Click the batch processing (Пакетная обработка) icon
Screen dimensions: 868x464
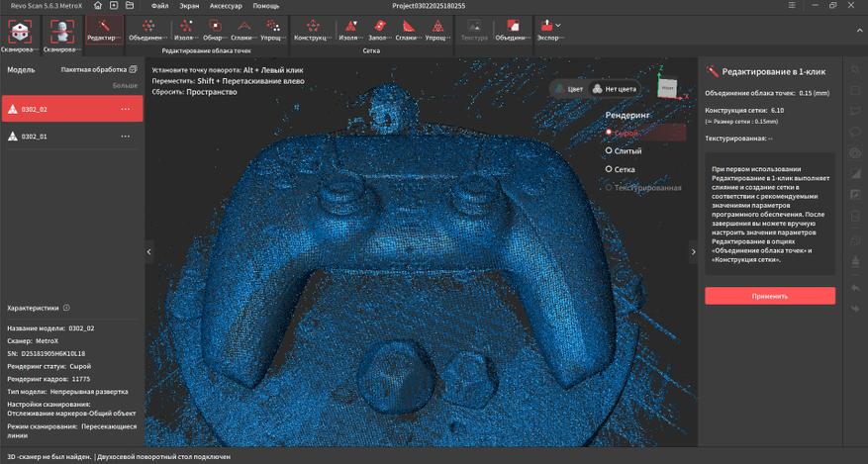[x=133, y=70]
